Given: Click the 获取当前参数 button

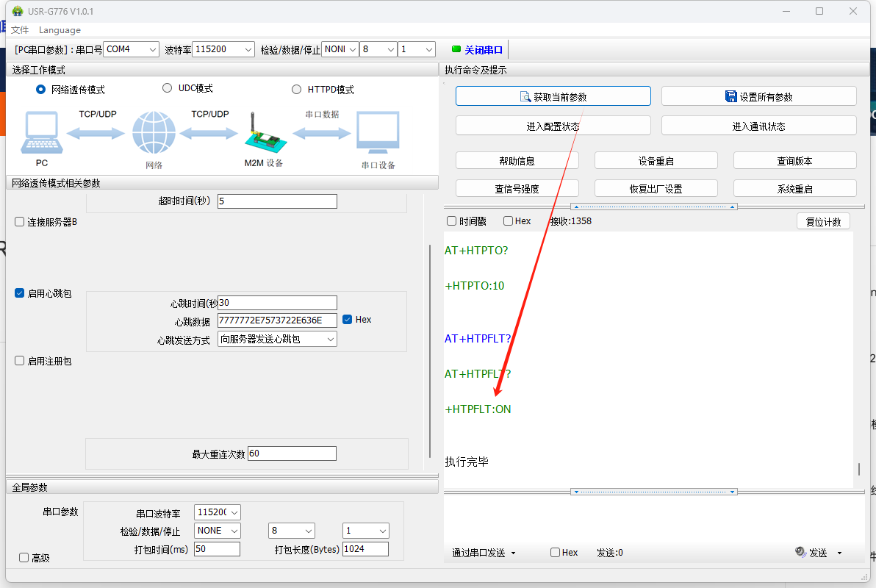Looking at the screenshot, I should 553,96.
